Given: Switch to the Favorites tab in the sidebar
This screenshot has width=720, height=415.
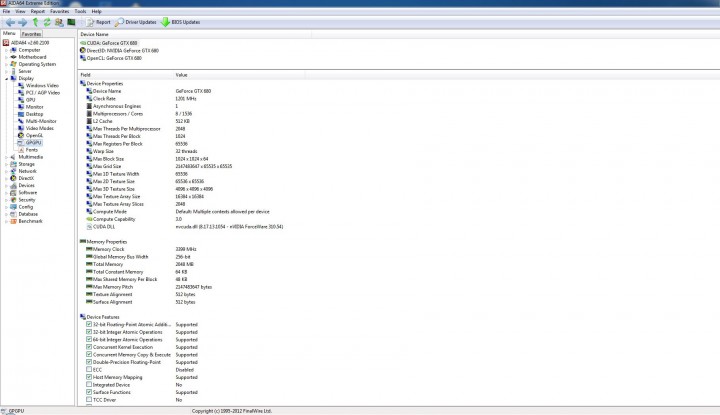Looking at the screenshot, I should tap(31, 34).
